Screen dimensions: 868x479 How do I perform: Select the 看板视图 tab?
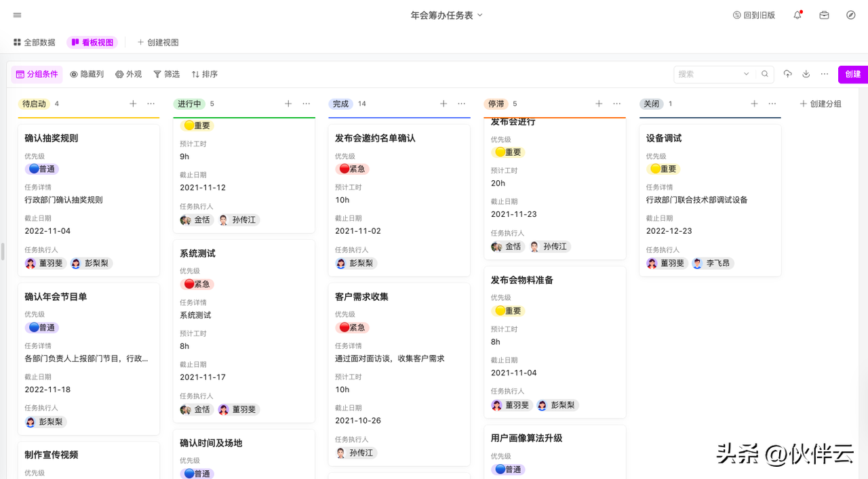[x=92, y=42]
